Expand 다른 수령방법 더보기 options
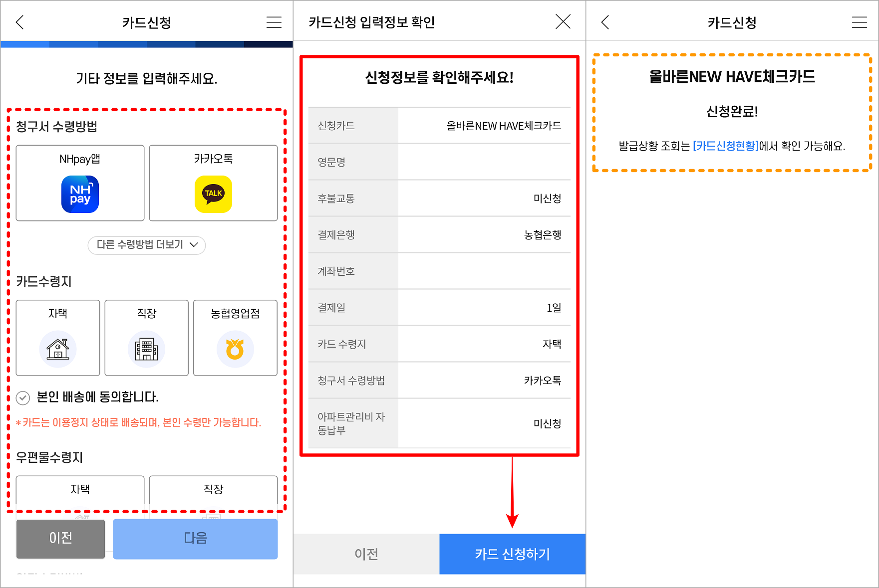The image size is (879, 588). tap(146, 245)
